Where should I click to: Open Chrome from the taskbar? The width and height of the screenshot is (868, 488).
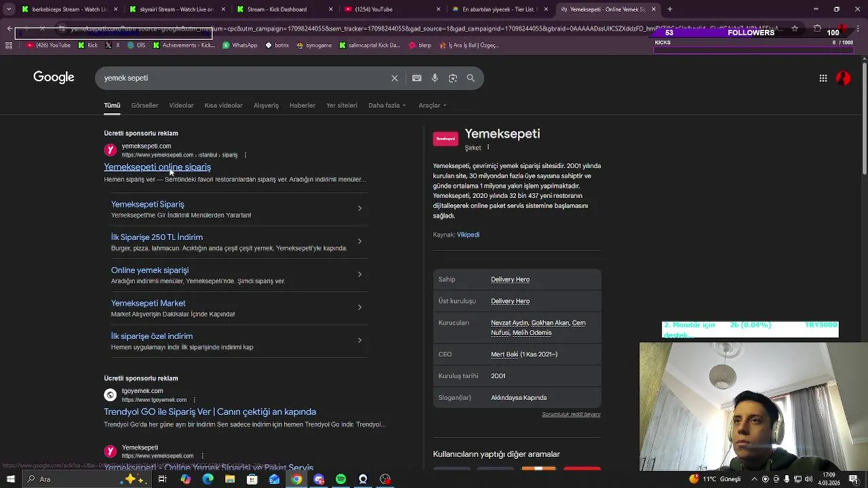point(296,479)
